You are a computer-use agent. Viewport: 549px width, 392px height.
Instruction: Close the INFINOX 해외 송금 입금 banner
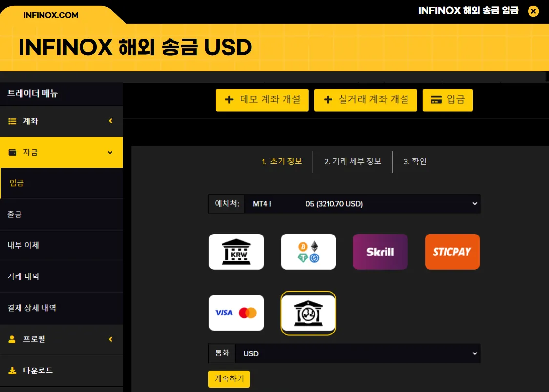point(533,11)
